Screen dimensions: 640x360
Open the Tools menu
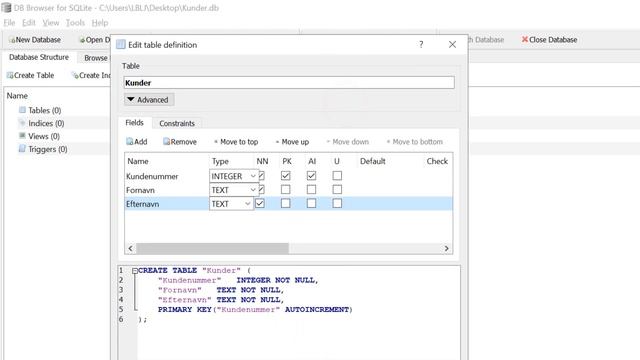point(75,23)
